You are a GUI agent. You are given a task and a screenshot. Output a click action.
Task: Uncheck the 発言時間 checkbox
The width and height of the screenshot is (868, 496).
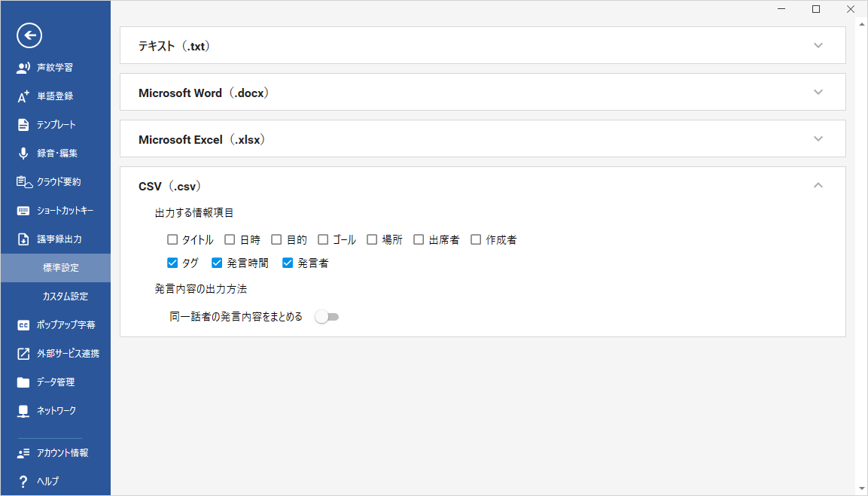tap(217, 263)
